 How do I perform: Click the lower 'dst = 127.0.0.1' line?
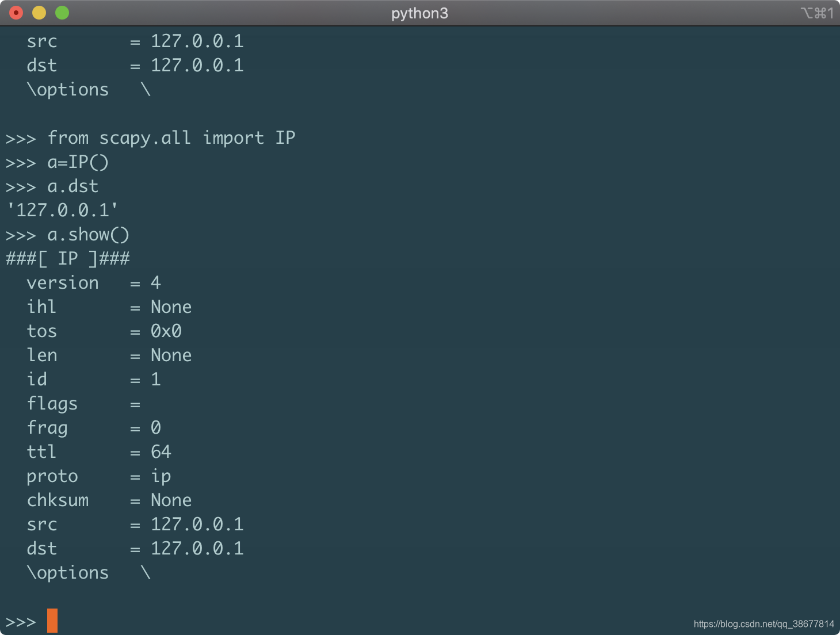point(135,549)
